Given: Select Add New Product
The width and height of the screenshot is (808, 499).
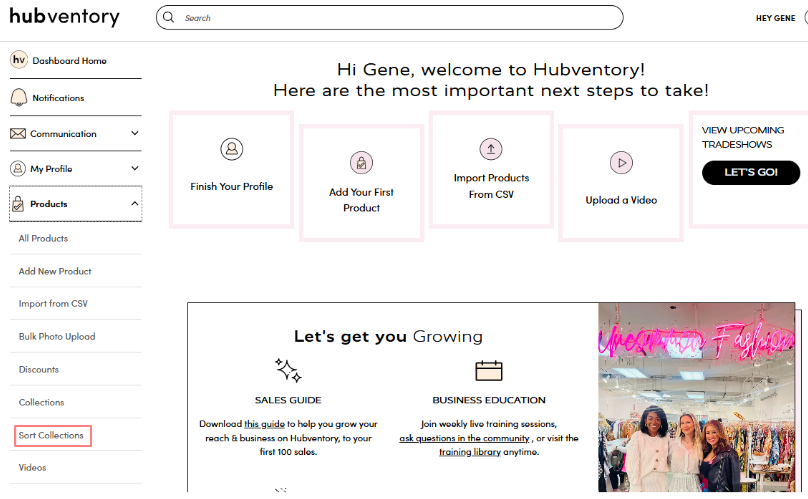Looking at the screenshot, I should (55, 271).
